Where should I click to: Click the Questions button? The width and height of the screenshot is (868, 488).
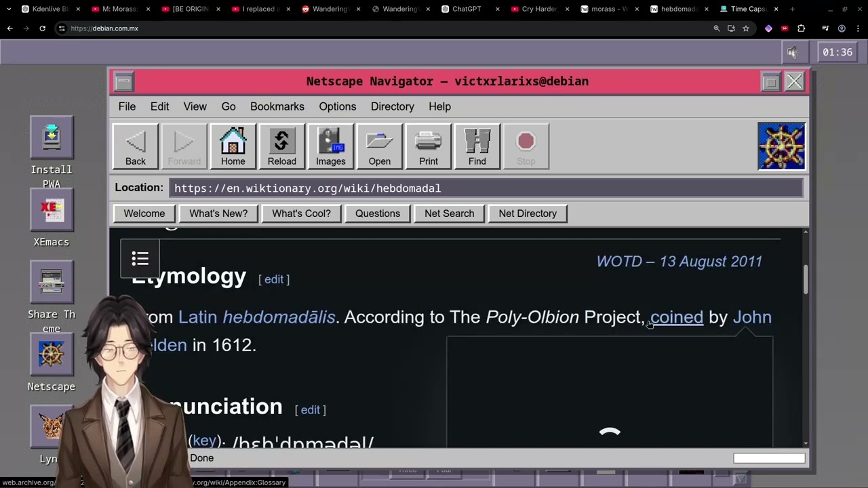tap(378, 213)
